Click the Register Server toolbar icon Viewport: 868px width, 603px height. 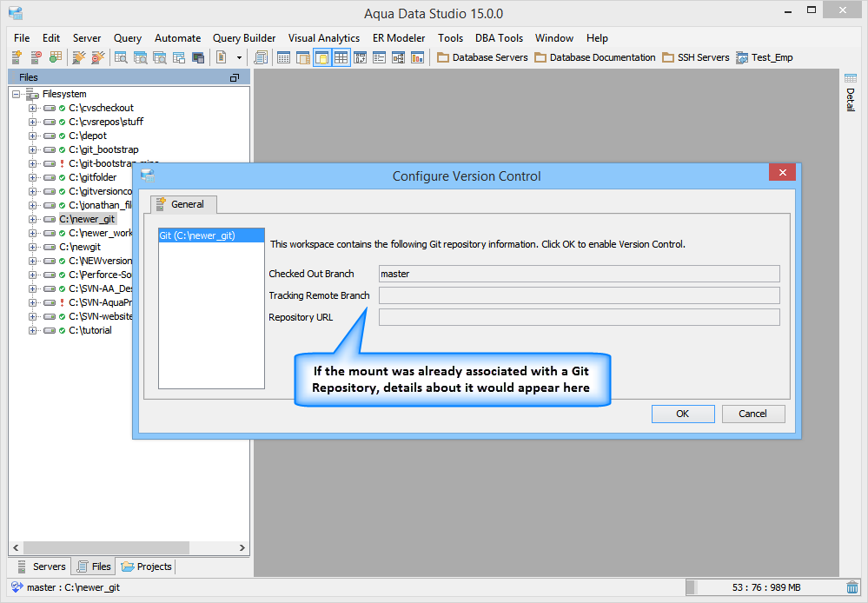point(17,57)
